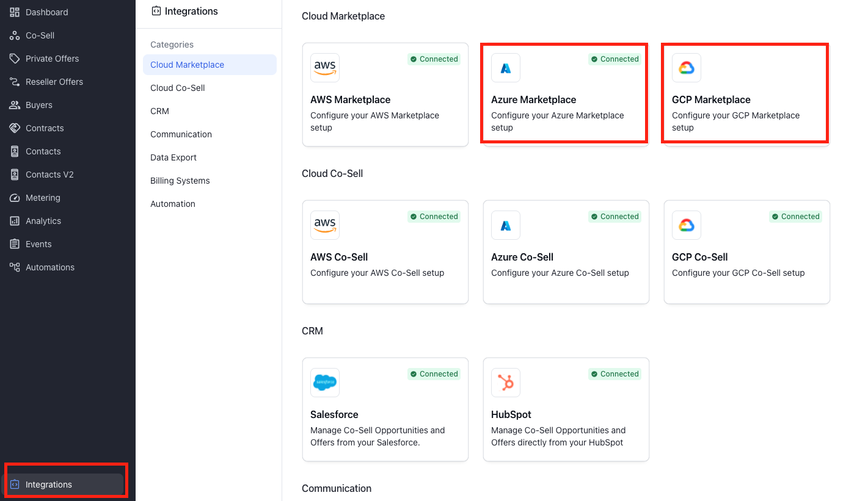Screen dimensions: 868x501
Task: Click the Private Offers tag icon
Action: [15, 59]
